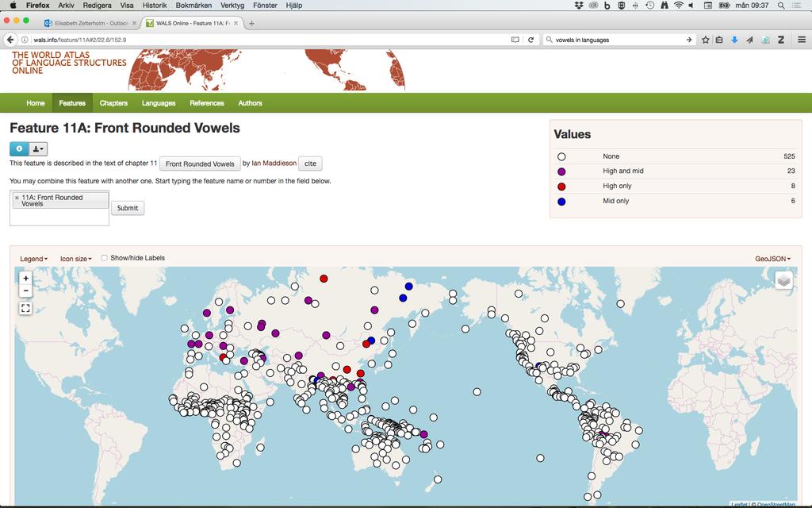Open the Front Rounded Vowels chapter button
The height and width of the screenshot is (508, 812).
[200, 164]
